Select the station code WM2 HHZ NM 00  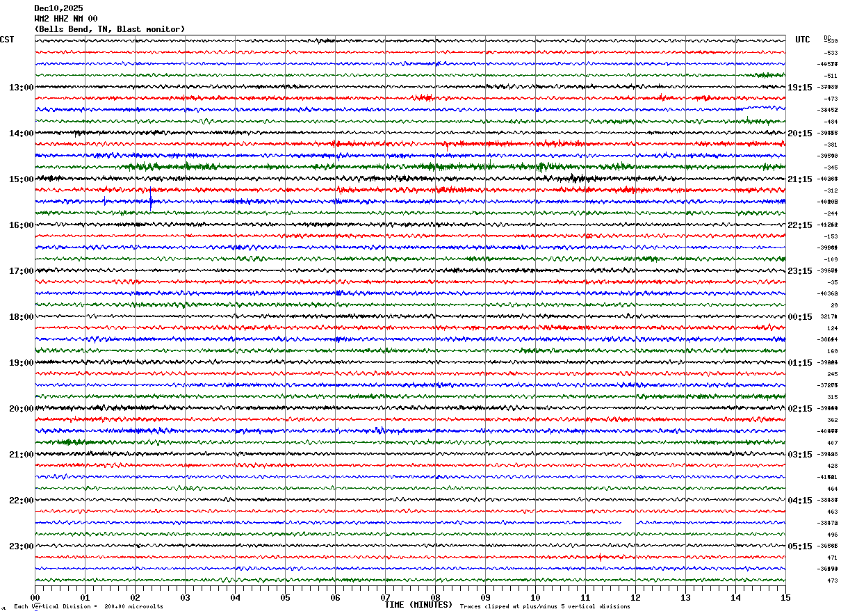point(66,19)
